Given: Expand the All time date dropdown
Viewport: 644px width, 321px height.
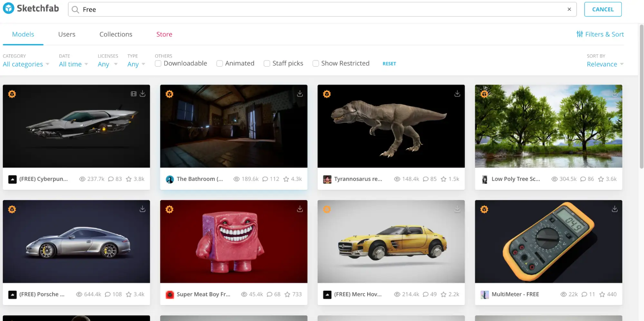Looking at the screenshot, I should point(73,64).
